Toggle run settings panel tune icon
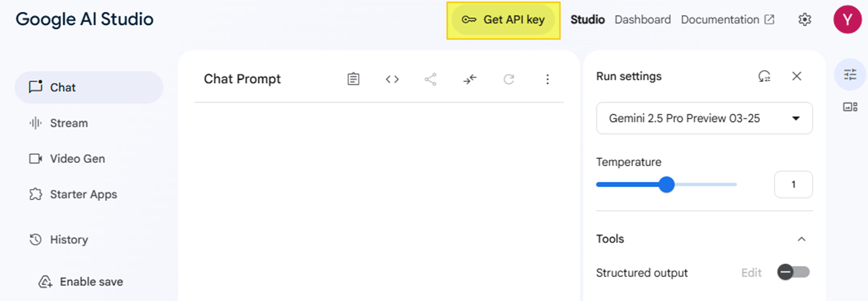This screenshot has width=868, height=301. coord(850,75)
